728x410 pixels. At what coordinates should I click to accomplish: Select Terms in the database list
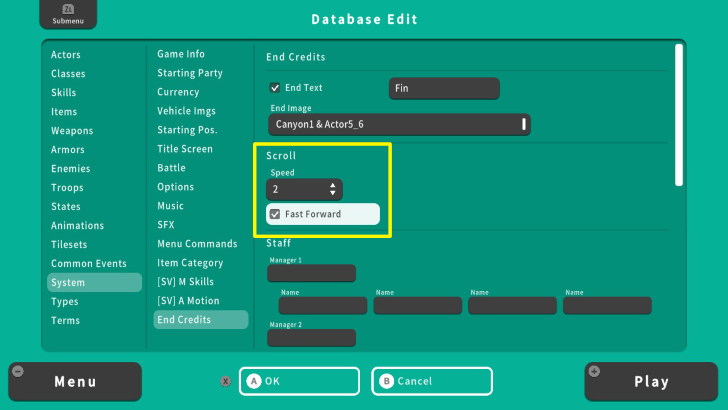pyautogui.click(x=65, y=321)
